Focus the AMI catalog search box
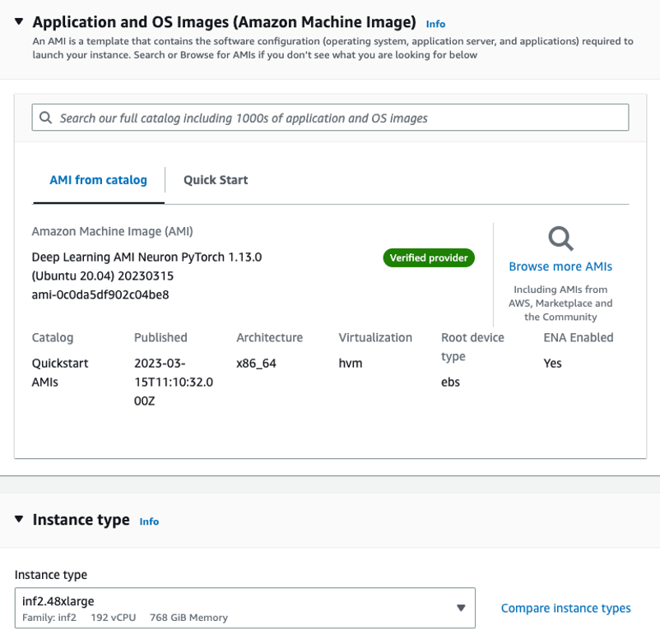 pyautogui.click(x=329, y=118)
